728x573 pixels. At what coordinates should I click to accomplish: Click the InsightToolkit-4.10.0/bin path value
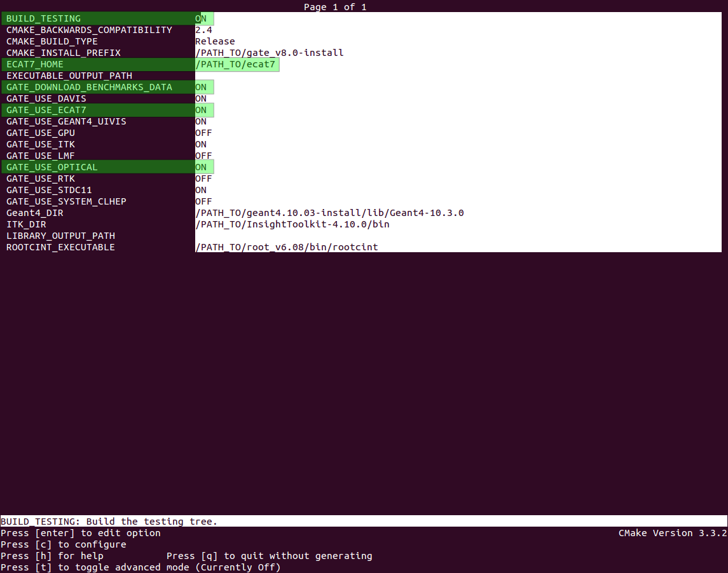click(x=292, y=224)
